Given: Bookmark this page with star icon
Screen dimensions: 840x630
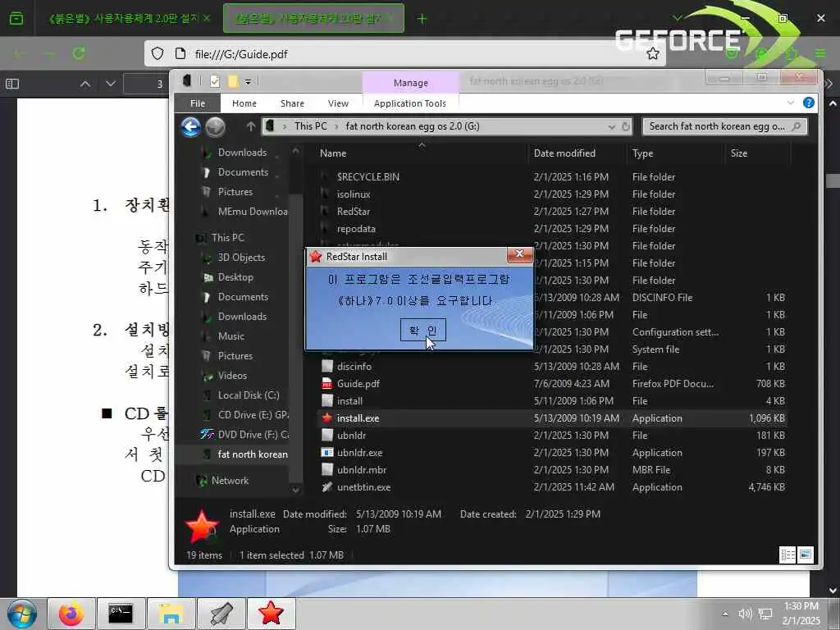Looking at the screenshot, I should (652, 53).
